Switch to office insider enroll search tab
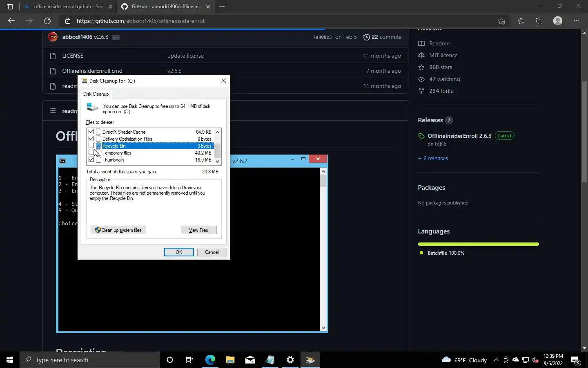The image size is (588, 368). [68, 7]
